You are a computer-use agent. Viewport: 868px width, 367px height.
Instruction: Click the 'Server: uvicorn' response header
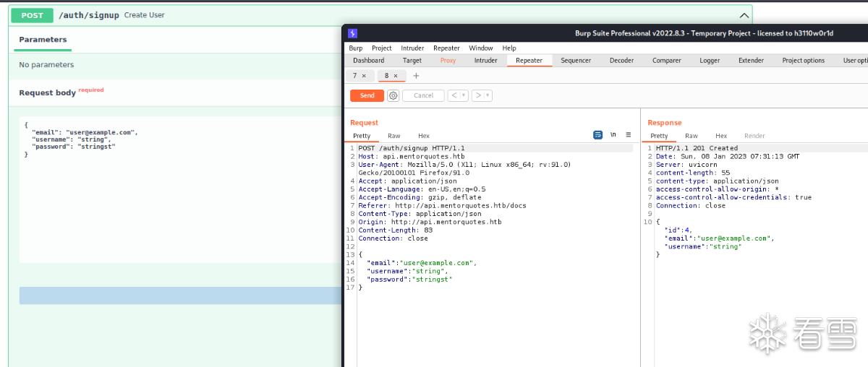click(686, 165)
